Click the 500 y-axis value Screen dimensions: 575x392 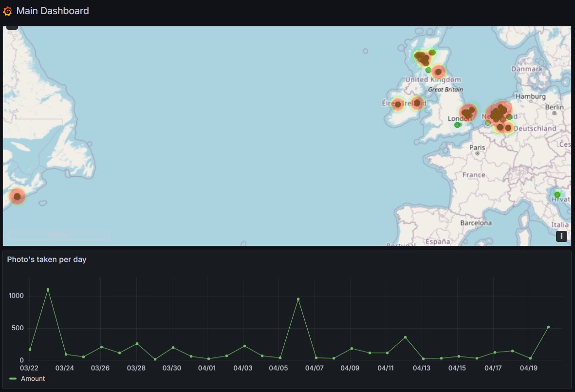18,328
